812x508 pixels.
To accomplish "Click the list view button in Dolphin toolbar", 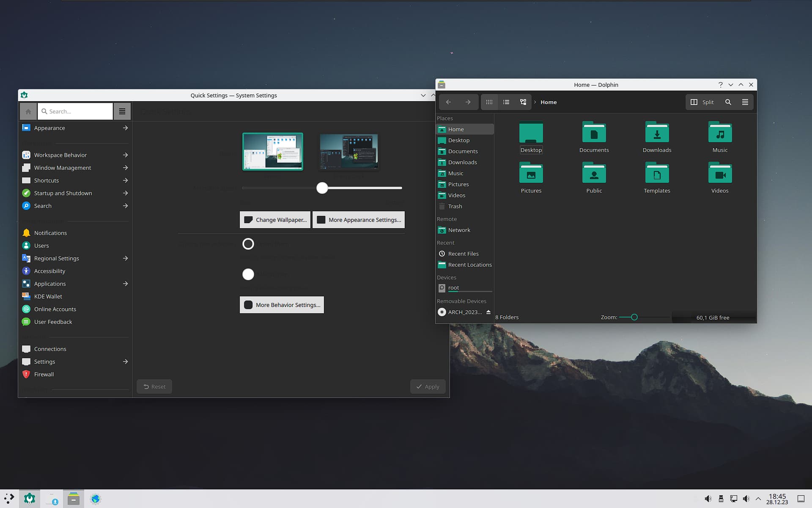I will 506,101.
